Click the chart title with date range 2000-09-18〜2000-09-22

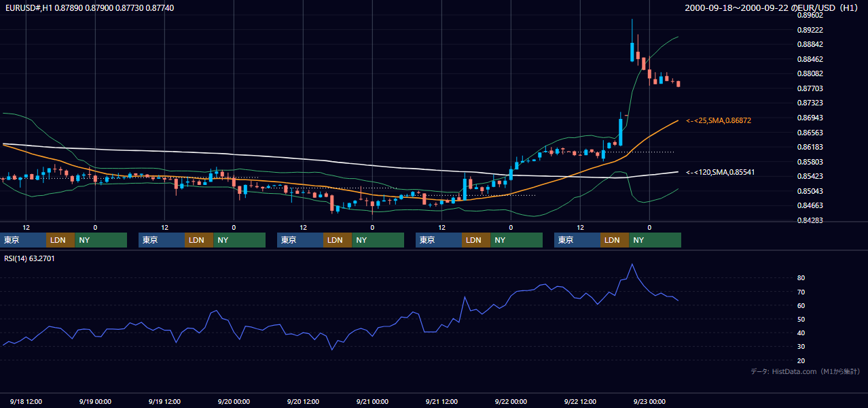tap(773, 8)
